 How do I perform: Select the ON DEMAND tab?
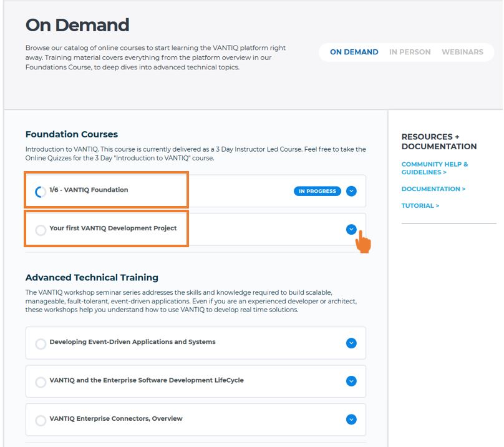354,52
